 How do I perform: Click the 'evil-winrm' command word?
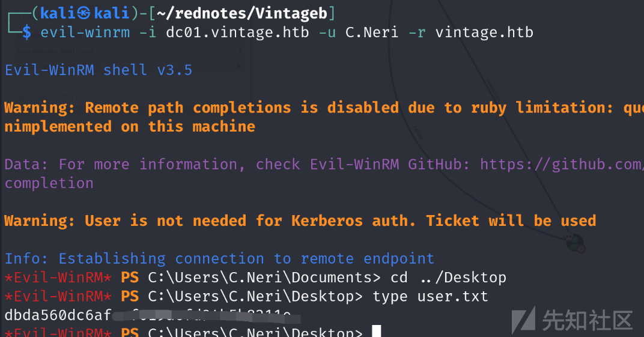click(85, 32)
